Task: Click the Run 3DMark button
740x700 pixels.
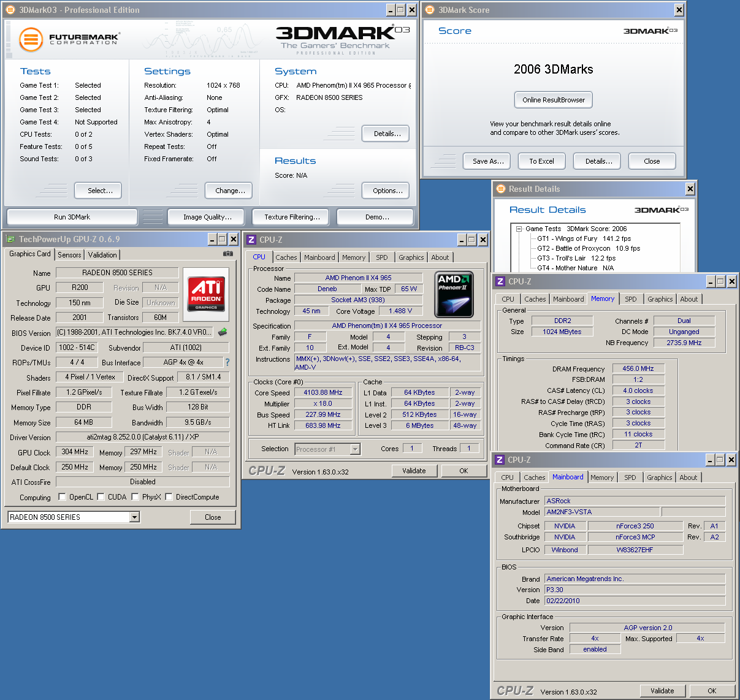Action: pyautogui.click(x=72, y=217)
